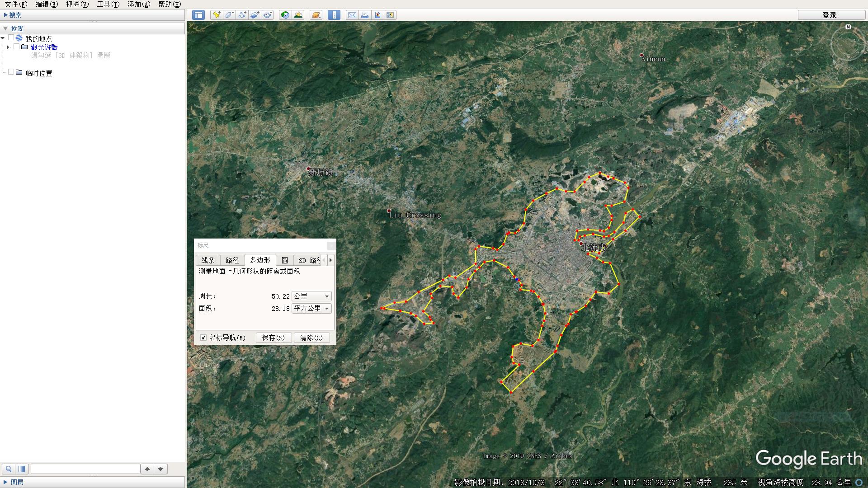
Task: Uncheck the 鼠标导航 checkbox
Action: (x=203, y=338)
